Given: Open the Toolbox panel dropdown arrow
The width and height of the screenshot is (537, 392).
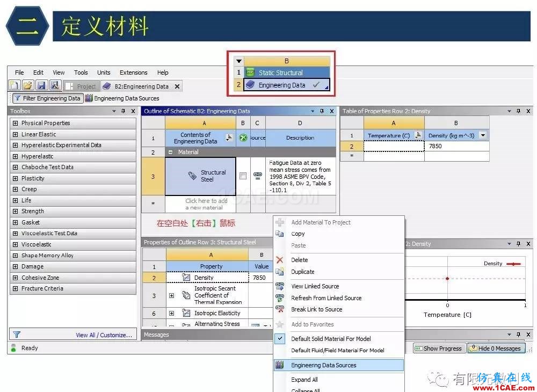Looking at the screenshot, I should [x=114, y=111].
